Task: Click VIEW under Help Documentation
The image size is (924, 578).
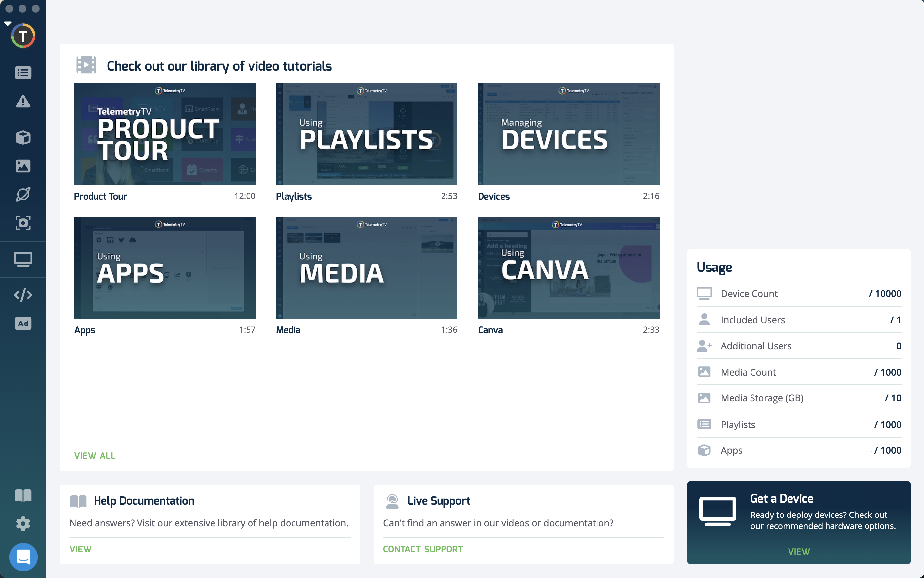Action: pos(80,549)
